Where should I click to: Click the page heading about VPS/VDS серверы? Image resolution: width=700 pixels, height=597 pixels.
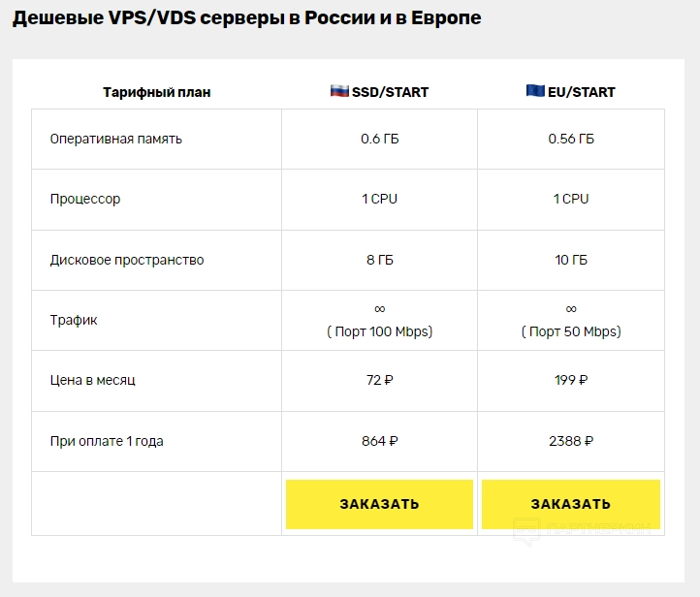(x=246, y=18)
